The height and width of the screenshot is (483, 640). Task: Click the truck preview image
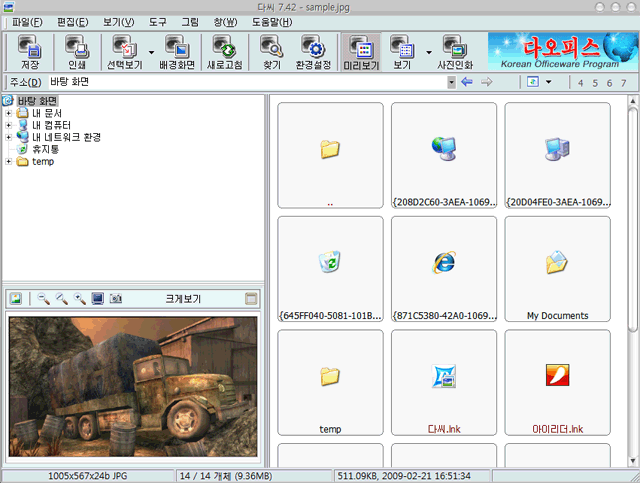[133, 386]
